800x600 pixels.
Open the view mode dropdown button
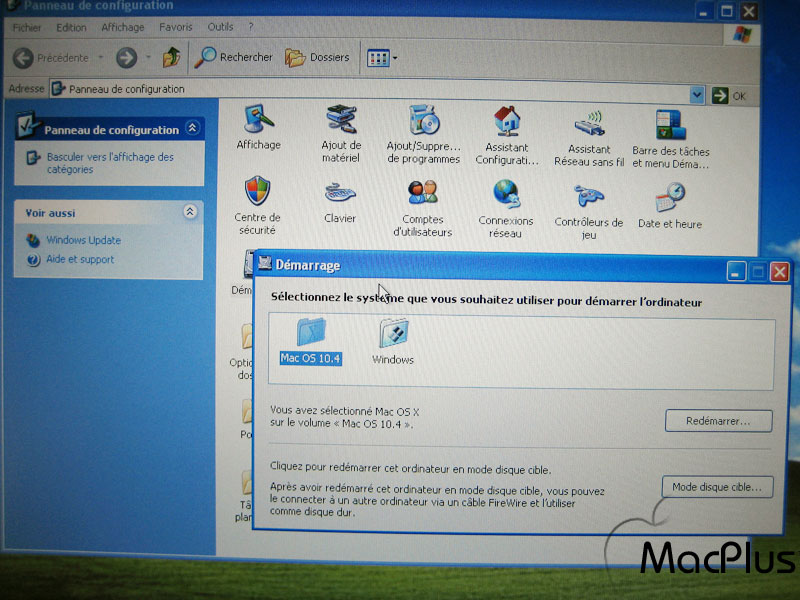[x=382, y=58]
